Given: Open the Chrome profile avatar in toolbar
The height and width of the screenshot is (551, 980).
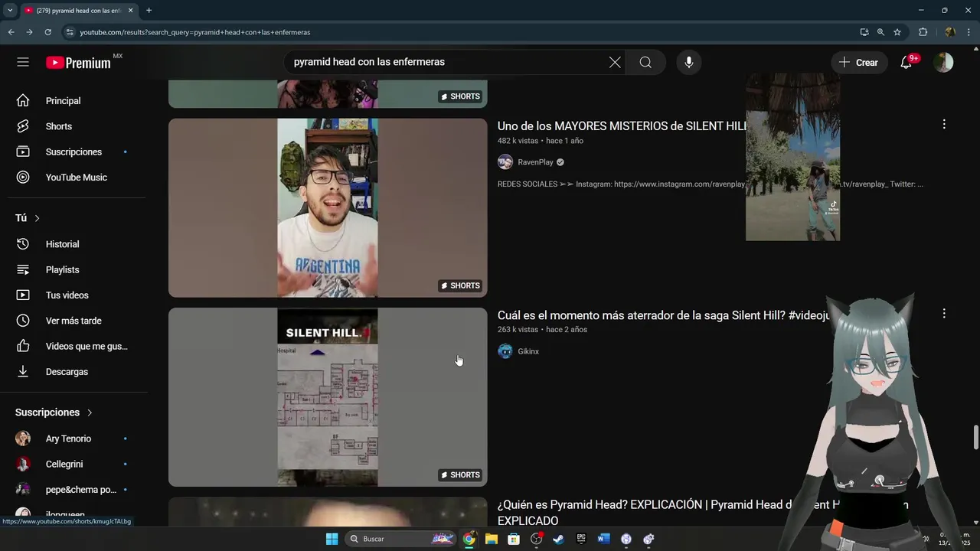Looking at the screenshot, I should click(x=950, y=32).
